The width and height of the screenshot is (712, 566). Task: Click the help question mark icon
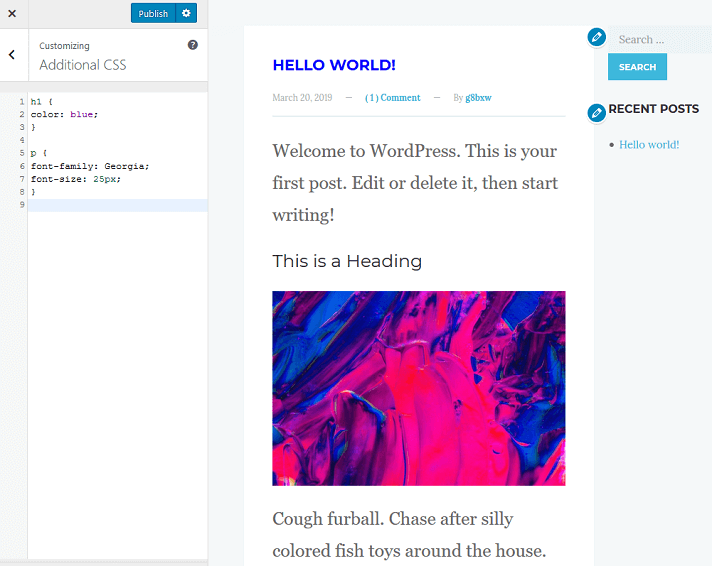(193, 45)
